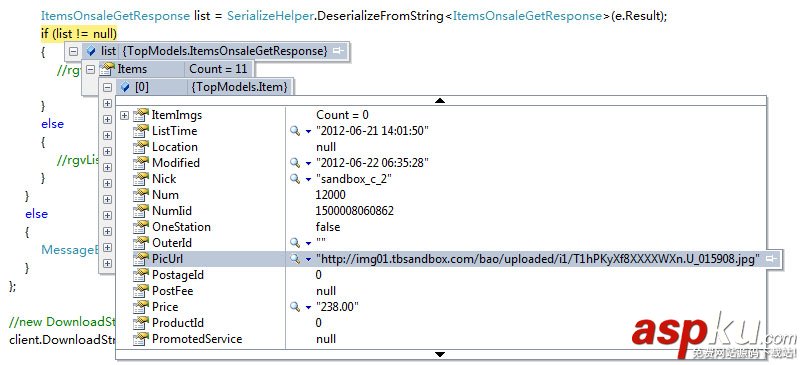
Task: Select the 0 value of ProductId
Action: (319, 323)
